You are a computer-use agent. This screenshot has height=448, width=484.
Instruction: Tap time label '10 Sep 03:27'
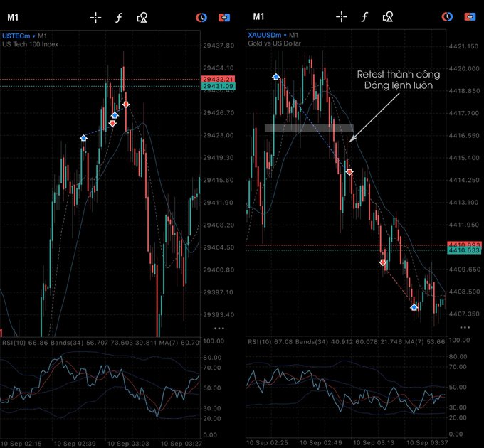click(181, 444)
